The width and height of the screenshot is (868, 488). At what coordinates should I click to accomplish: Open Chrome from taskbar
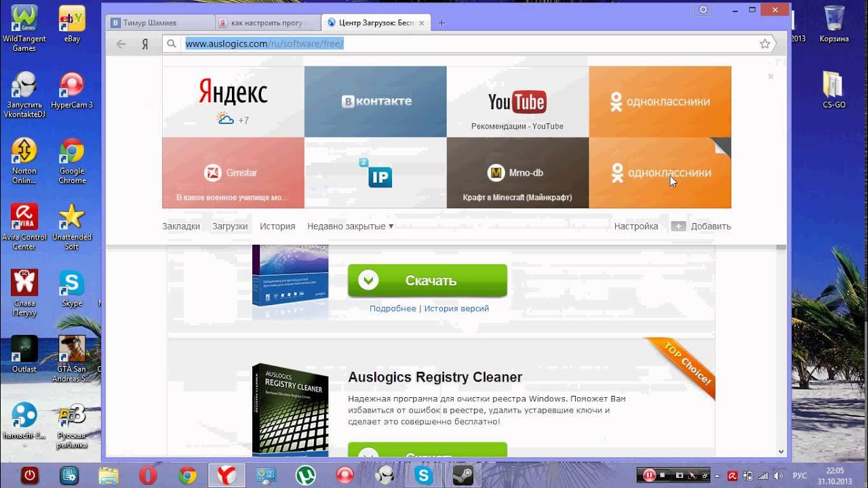click(187, 475)
